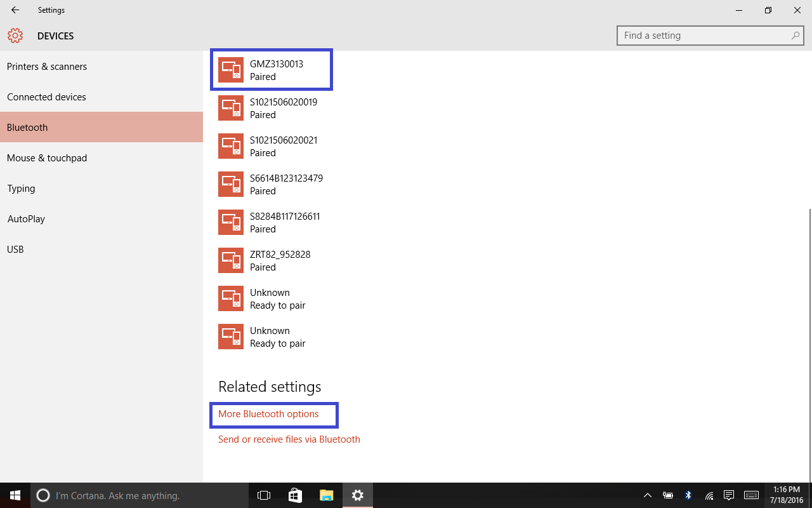
Task: Open Task View from the taskbar
Action: [264, 495]
